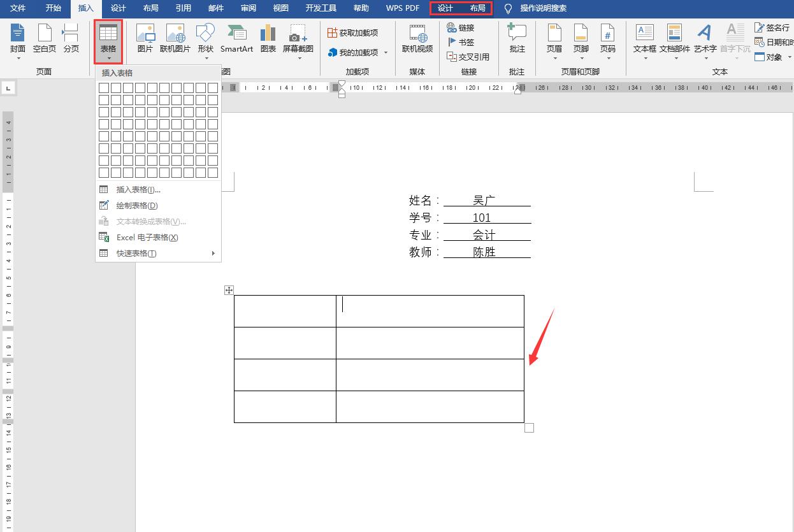Switch to the Design (设计) ribbon tab
The height and width of the screenshot is (532, 794).
click(x=118, y=8)
